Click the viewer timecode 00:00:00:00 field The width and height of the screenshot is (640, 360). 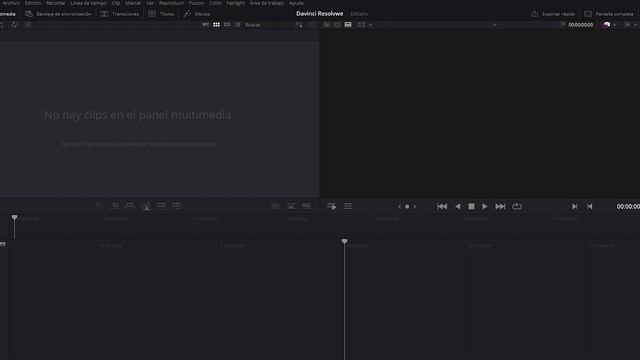tap(580, 25)
